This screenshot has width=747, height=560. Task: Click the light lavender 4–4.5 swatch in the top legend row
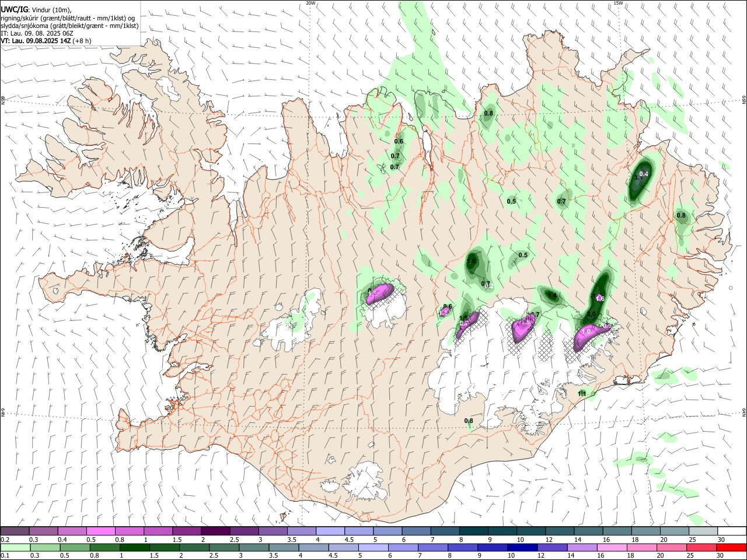[329, 531]
